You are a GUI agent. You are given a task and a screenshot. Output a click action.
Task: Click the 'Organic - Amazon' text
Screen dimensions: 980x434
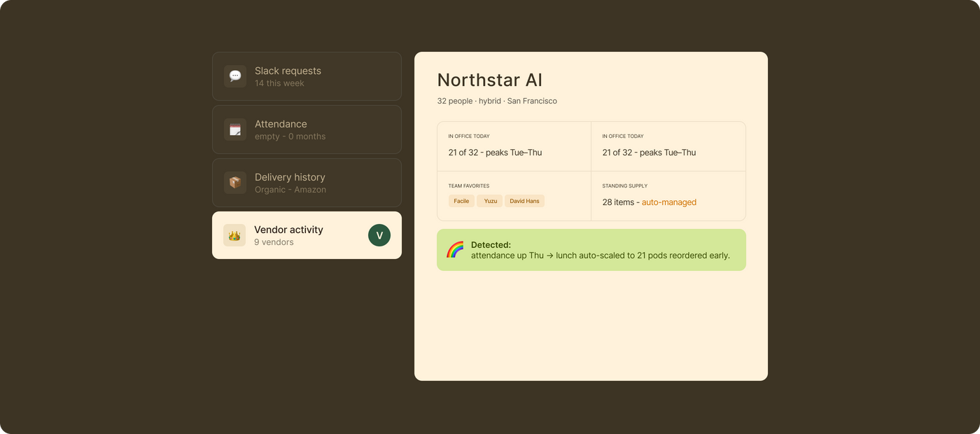(290, 190)
